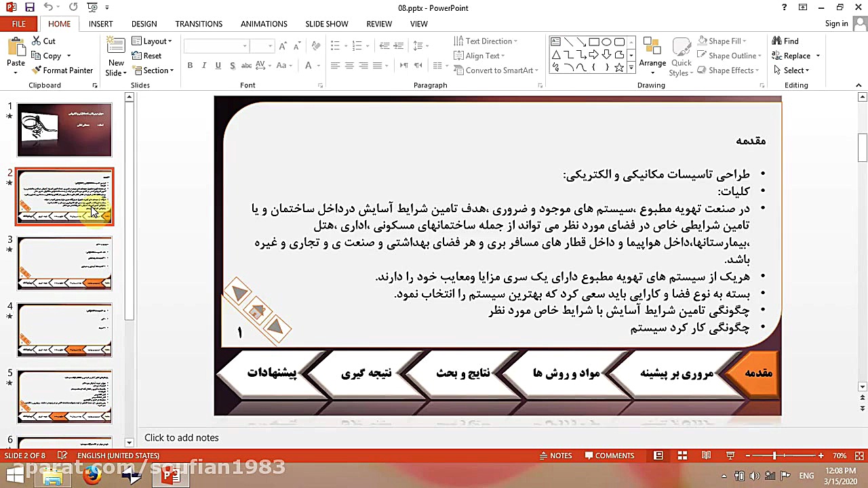
Task: Click Convert to SmartArt
Action: (x=496, y=70)
